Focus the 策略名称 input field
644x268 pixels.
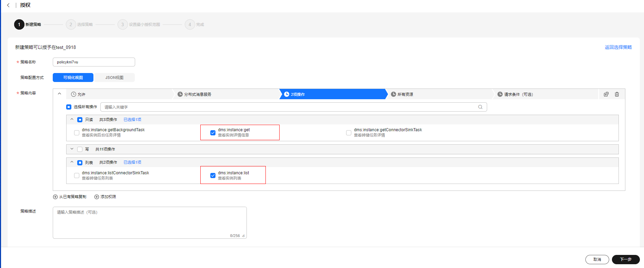click(94, 62)
